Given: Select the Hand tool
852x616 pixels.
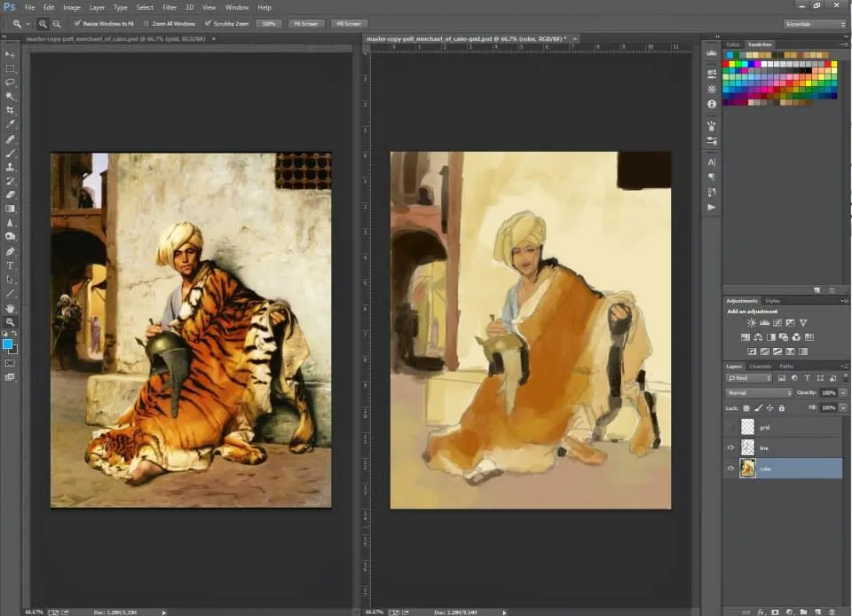Looking at the screenshot, I should point(10,308).
